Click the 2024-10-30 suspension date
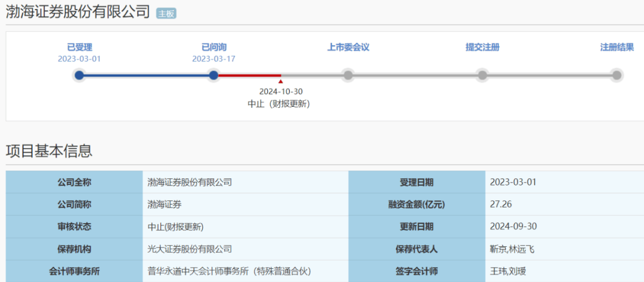The width and height of the screenshot is (644, 282). click(x=280, y=91)
